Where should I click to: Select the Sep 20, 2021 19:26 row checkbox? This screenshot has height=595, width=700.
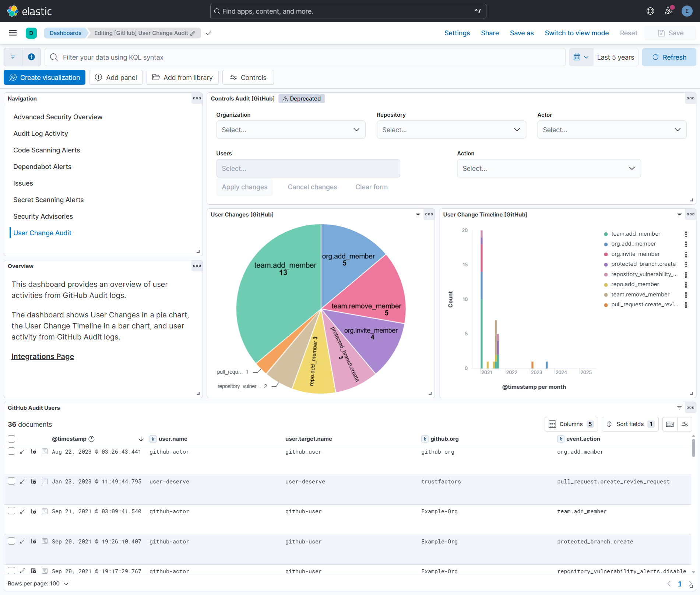click(11, 541)
